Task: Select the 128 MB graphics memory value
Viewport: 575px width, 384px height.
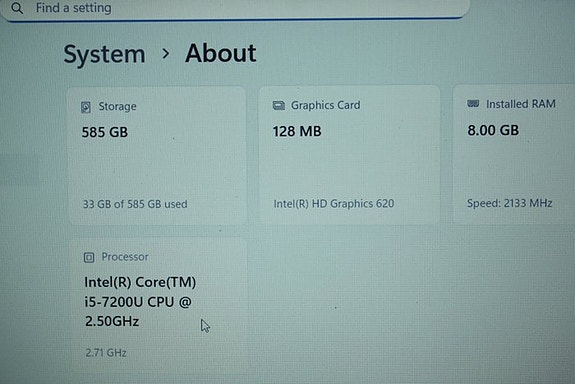Action: pos(297,131)
